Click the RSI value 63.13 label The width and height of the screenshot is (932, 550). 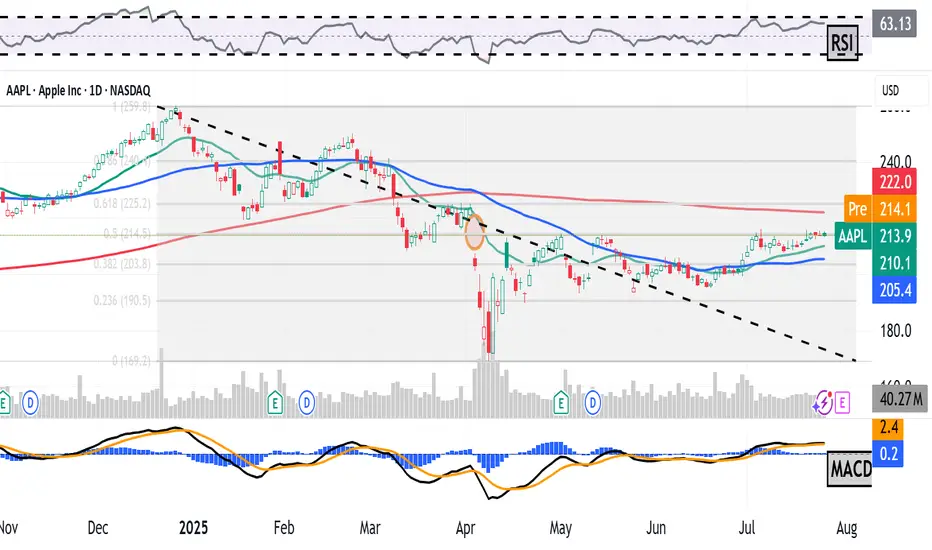[895, 24]
